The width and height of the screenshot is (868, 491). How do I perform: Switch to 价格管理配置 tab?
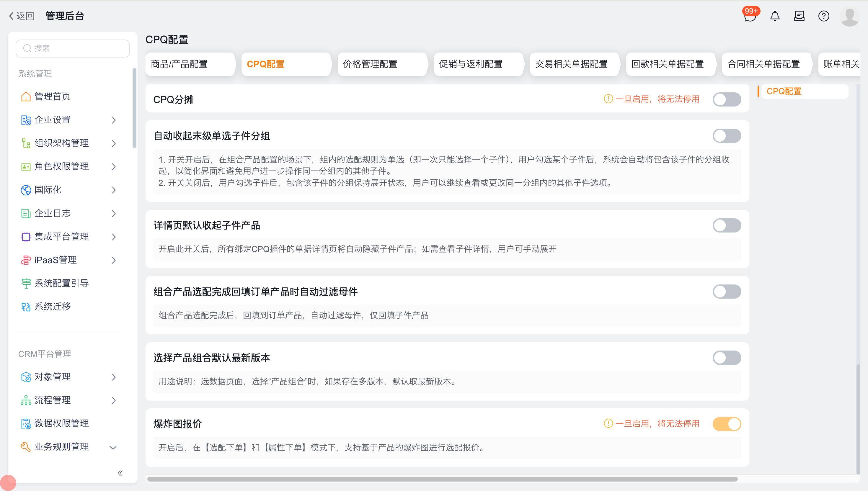coord(370,64)
